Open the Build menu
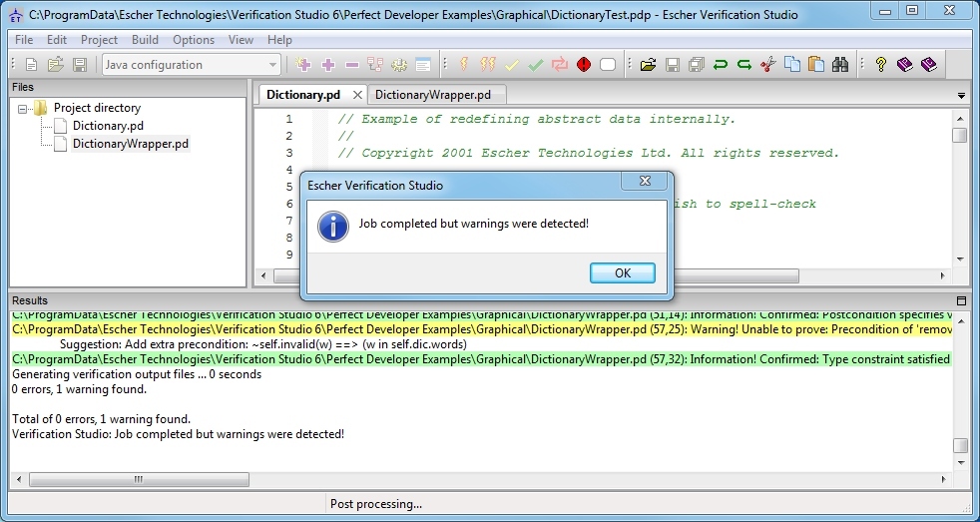The width and height of the screenshot is (980, 522). tap(145, 39)
